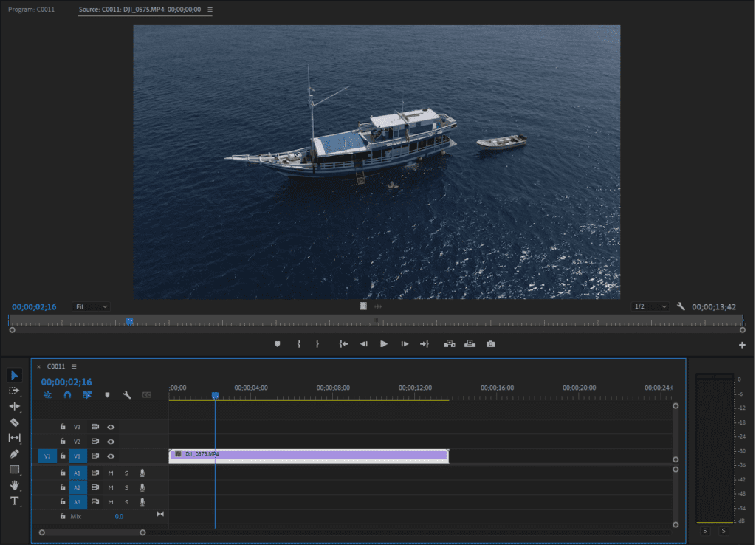
Task: Open the Fit zoom level dropdown
Action: tap(91, 306)
